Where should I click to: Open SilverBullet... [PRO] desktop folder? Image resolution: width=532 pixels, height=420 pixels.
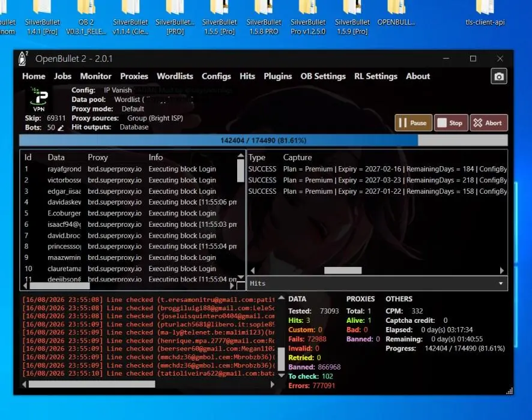point(175,19)
